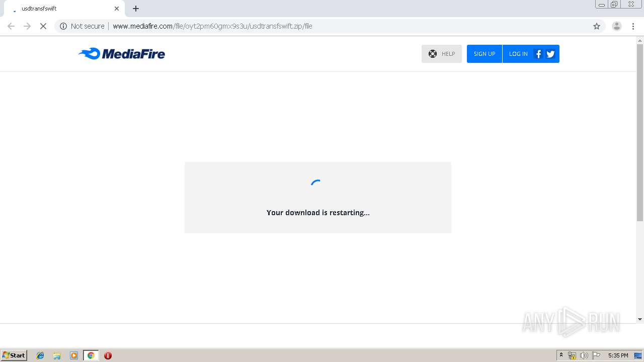Restore down the Chrome window

pos(614,5)
